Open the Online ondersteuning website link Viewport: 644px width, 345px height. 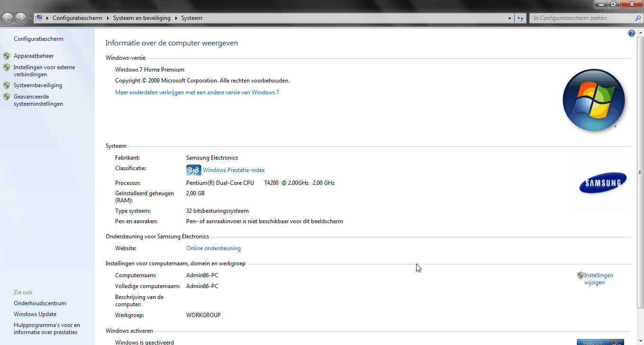coord(213,248)
